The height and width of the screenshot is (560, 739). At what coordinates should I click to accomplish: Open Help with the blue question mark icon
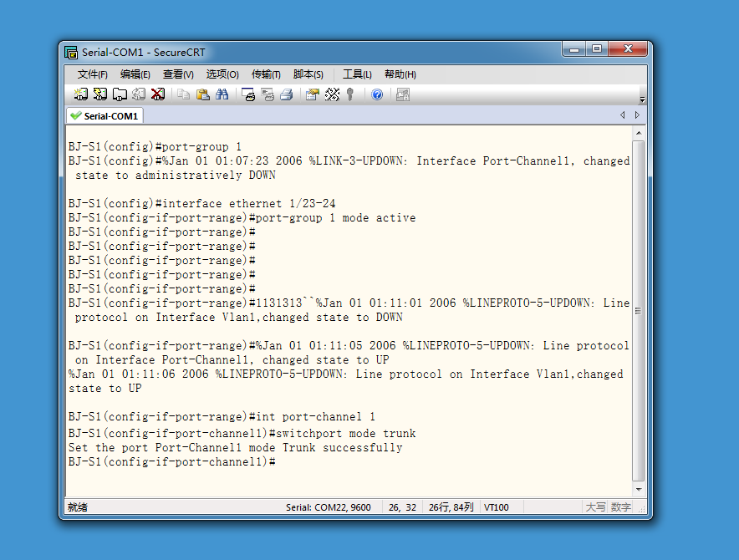coord(377,94)
